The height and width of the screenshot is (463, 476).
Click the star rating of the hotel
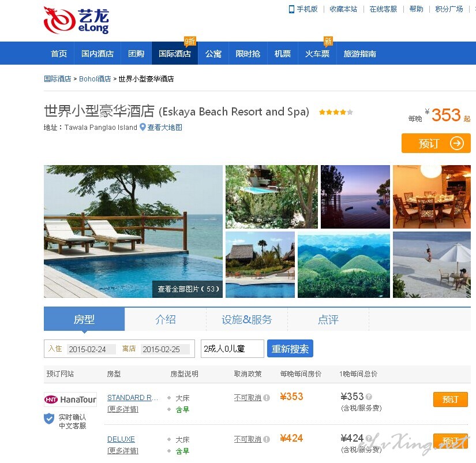click(336, 112)
